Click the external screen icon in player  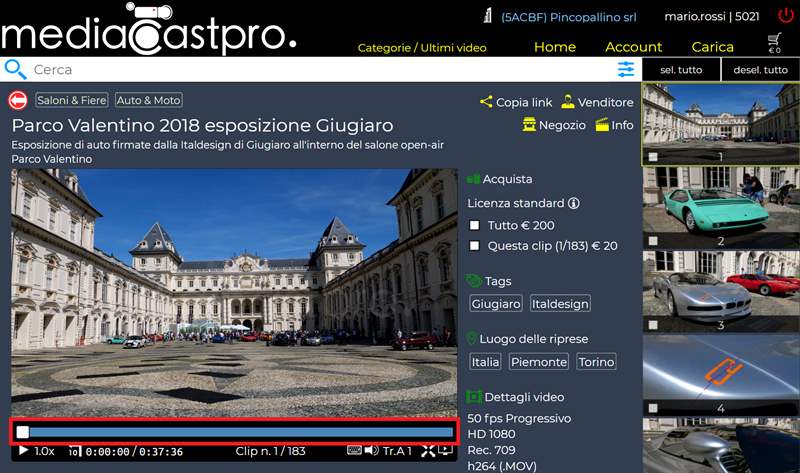pyautogui.click(x=445, y=450)
